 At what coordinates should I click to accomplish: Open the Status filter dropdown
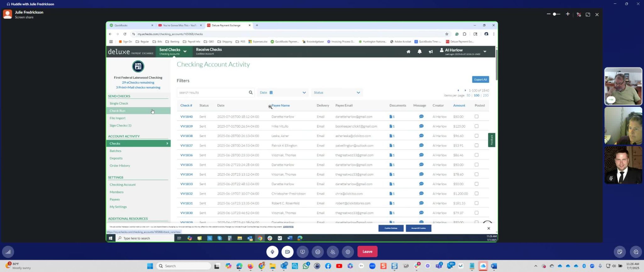(337, 93)
